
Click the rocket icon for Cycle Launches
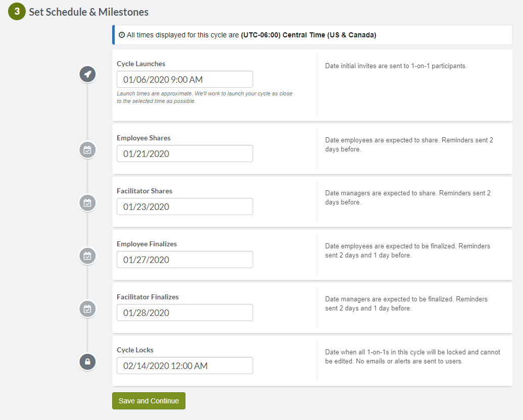[87, 74]
